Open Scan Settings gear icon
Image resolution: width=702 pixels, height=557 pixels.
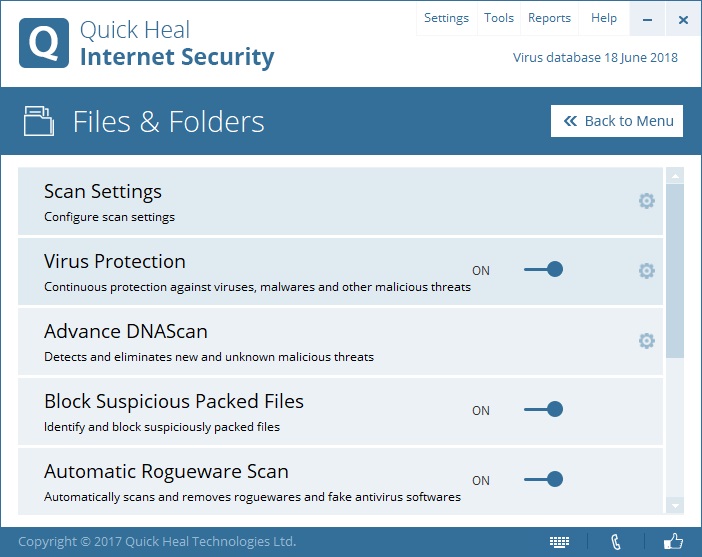(x=646, y=201)
